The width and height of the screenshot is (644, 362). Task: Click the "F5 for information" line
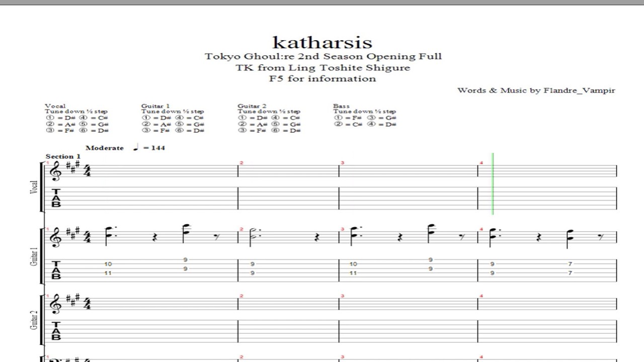(323, 78)
